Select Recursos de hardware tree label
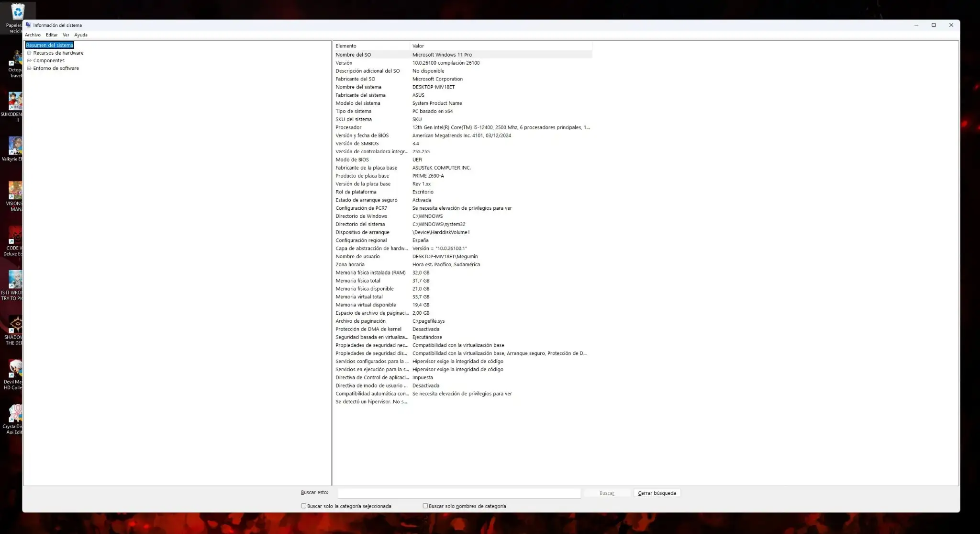Screen dimensions: 980x534 click(x=58, y=53)
